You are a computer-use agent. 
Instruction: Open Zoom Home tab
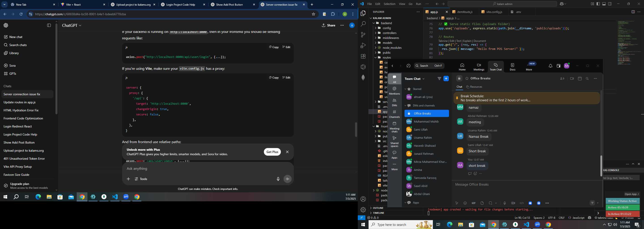click(462, 67)
